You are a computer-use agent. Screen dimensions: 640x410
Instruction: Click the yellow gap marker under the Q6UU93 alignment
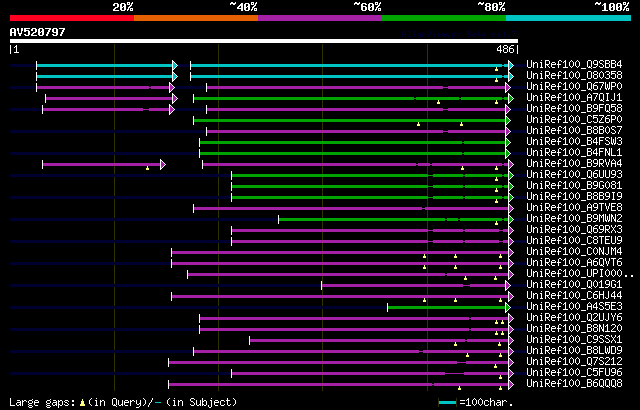pyautogui.click(x=496, y=179)
